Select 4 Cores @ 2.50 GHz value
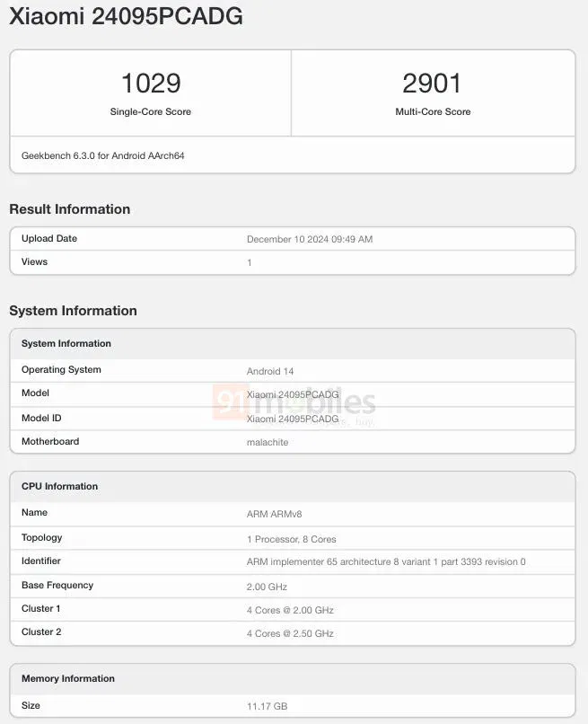588x724 pixels. (x=290, y=633)
